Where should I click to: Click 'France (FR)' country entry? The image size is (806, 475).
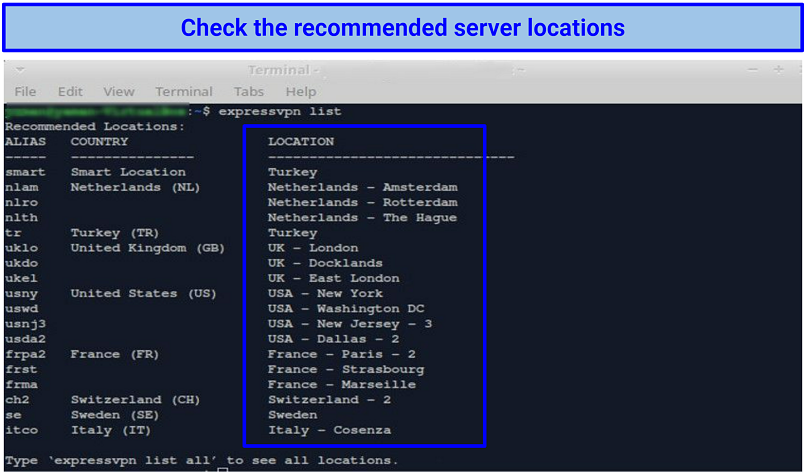[115, 354]
